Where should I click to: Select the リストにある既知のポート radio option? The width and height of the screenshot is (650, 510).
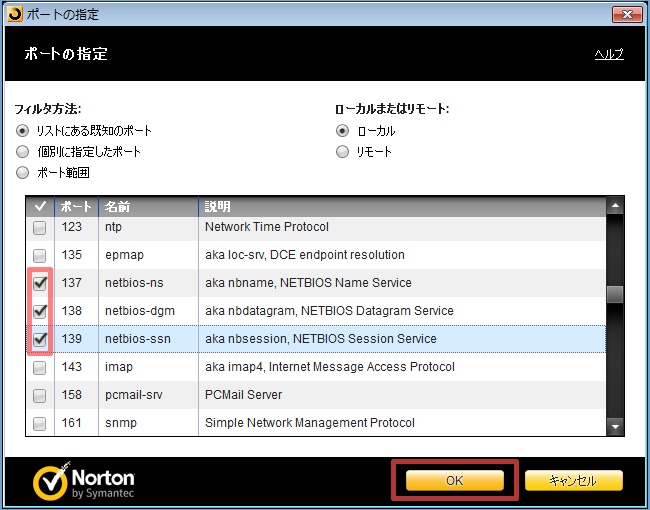point(23,131)
